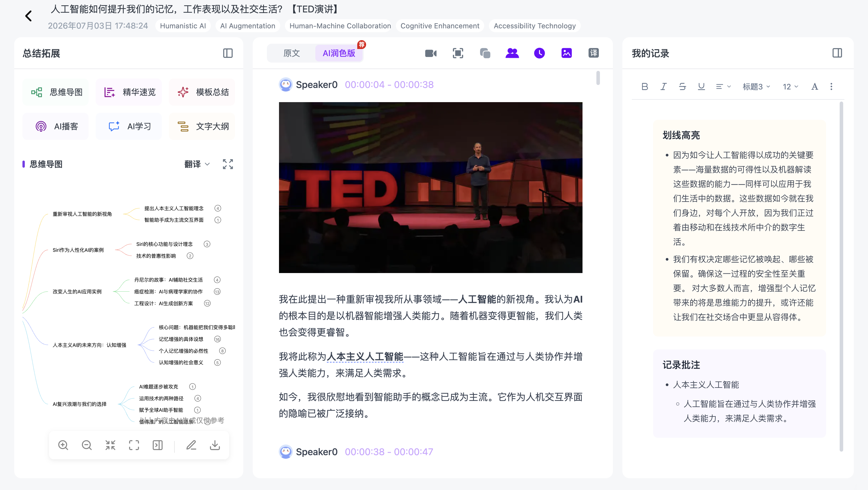
Task: Click the AI Augmentation tag
Action: [248, 26]
